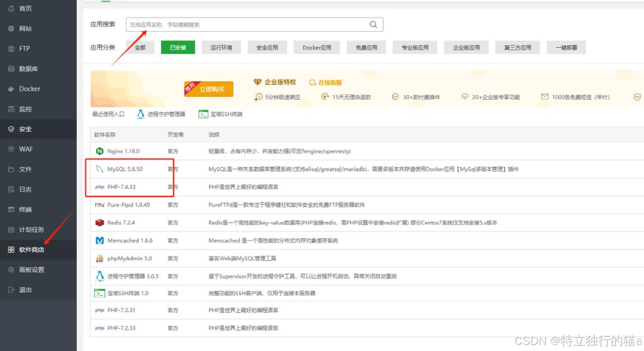Click the shield icon beside 安全
This screenshot has height=351, width=644.
coord(11,129)
